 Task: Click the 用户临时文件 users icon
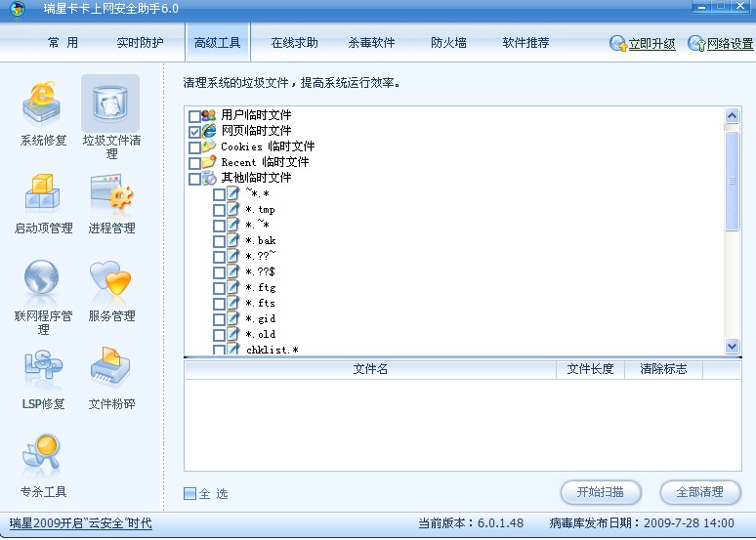[209, 115]
